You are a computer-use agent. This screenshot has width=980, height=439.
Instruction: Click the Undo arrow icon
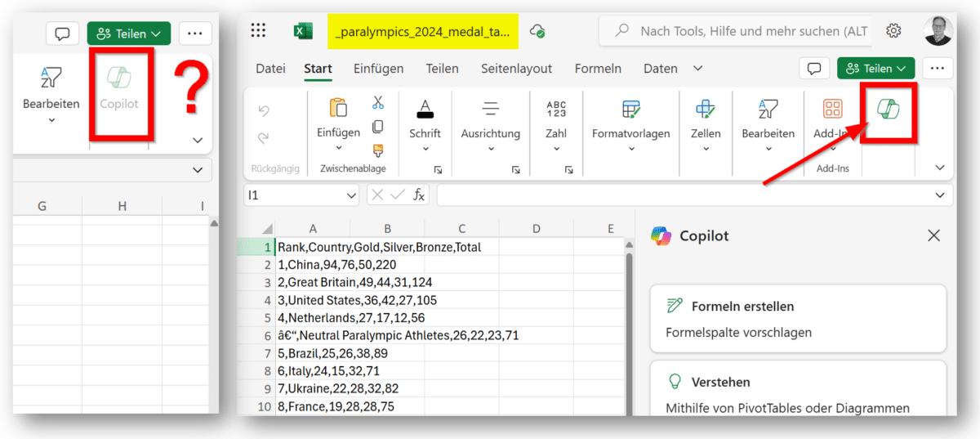click(x=263, y=110)
